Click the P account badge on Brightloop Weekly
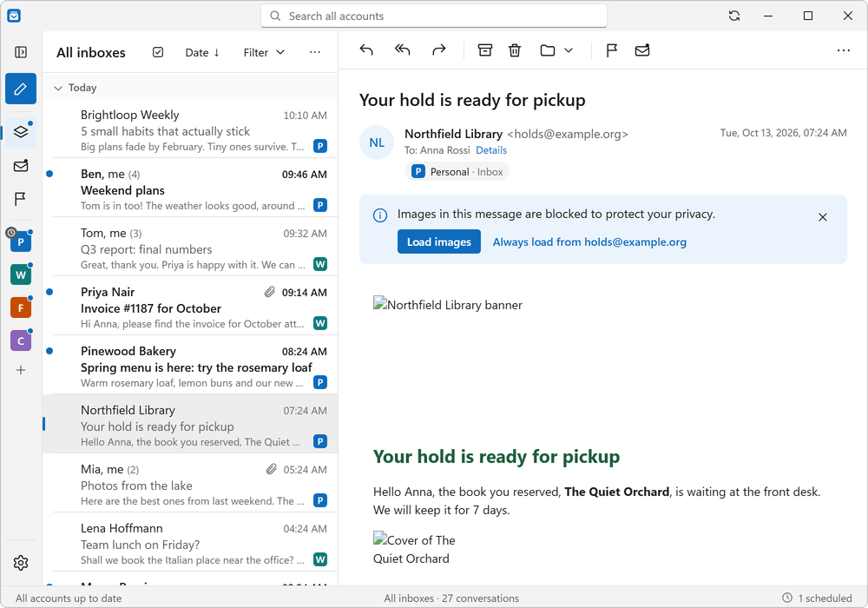This screenshot has width=868, height=608. [x=320, y=146]
